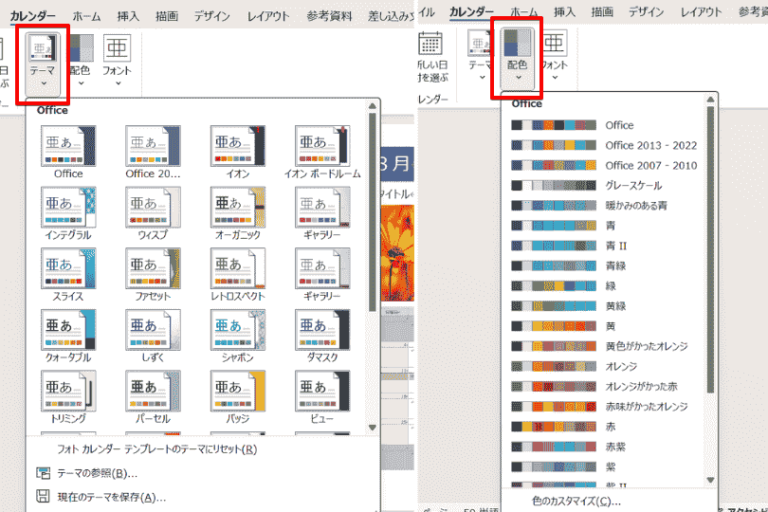
Task: Open テーマの参照(B)... menu entry
Action: pyautogui.click(x=97, y=473)
